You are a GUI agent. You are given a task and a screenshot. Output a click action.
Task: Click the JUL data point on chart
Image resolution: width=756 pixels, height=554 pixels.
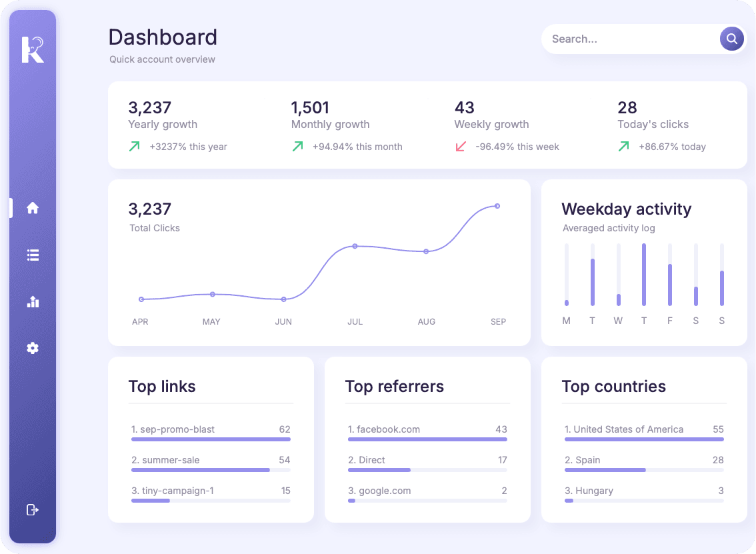[355, 246]
